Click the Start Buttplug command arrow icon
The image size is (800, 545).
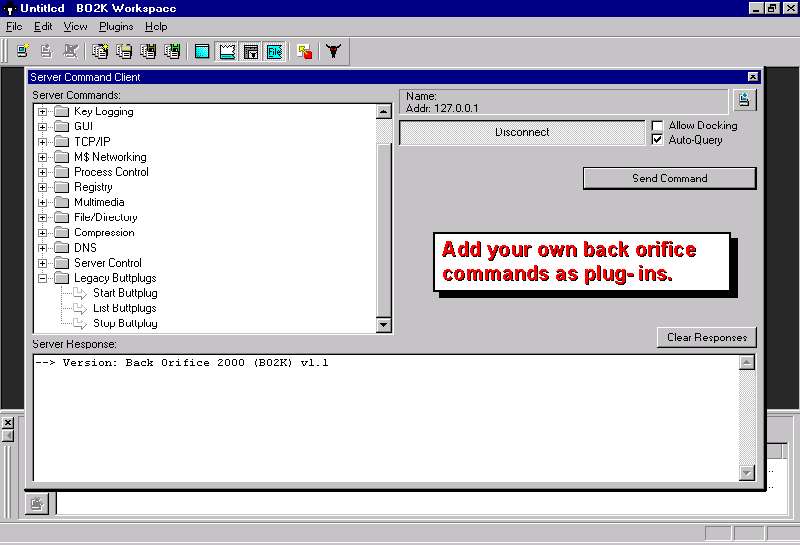tap(80, 293)
